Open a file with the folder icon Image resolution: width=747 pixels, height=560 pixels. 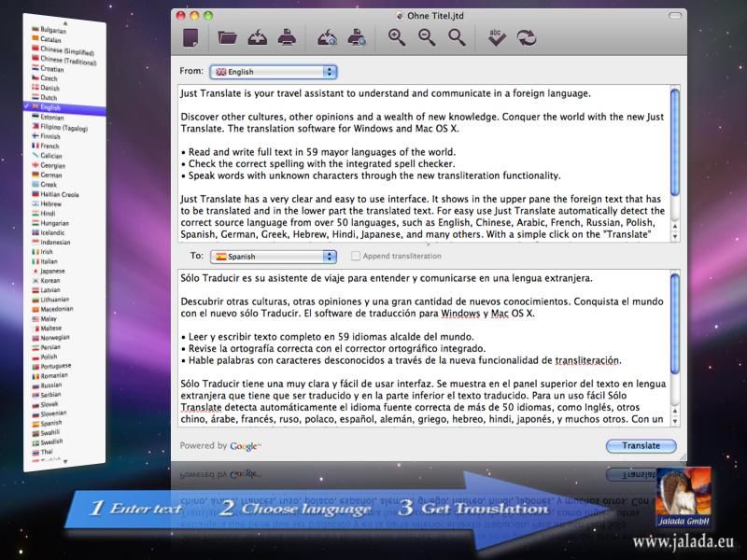[227, 37]
